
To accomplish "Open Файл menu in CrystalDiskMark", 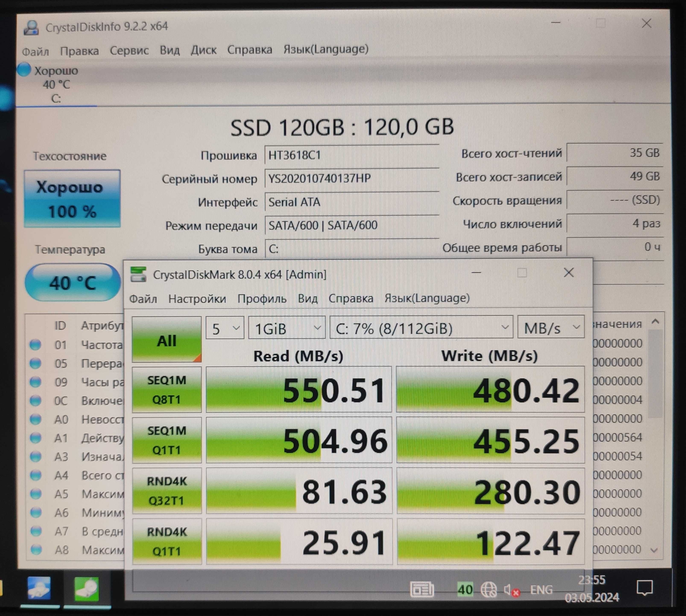I will point(143,299).
